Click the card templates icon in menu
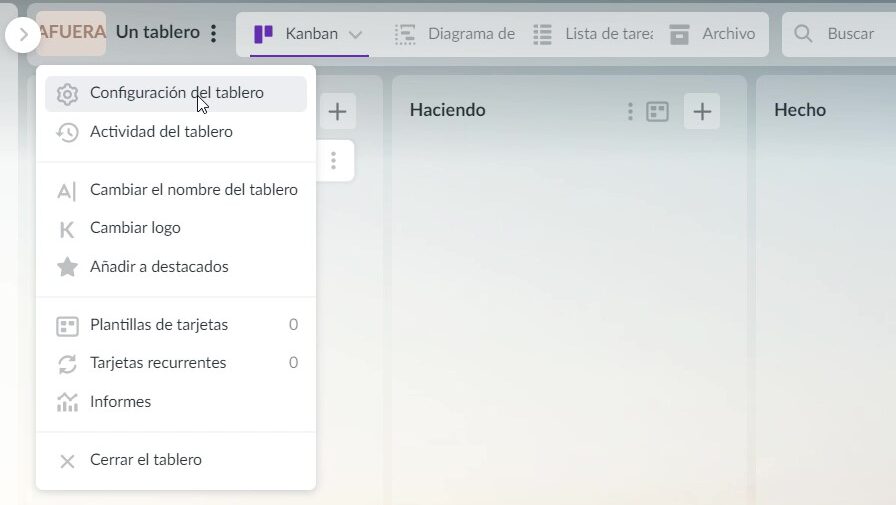The width and height of the screenshot is (896, 505). coord(67,326)
